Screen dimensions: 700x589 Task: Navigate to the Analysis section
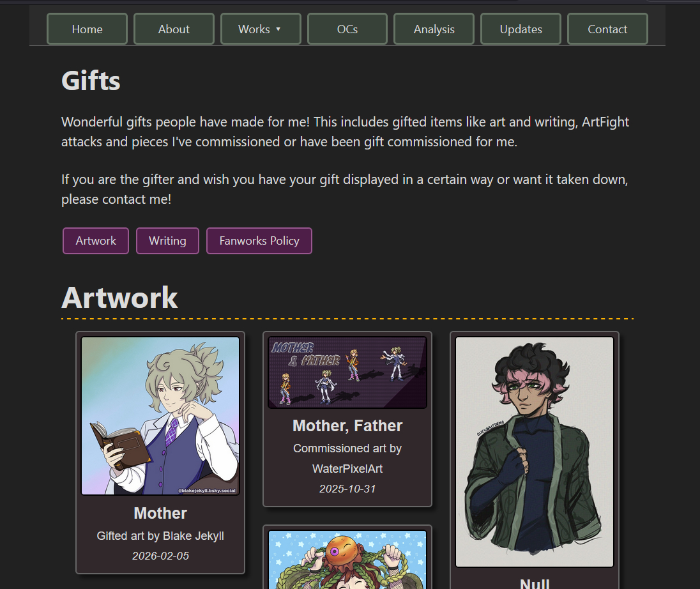(434, 29)
